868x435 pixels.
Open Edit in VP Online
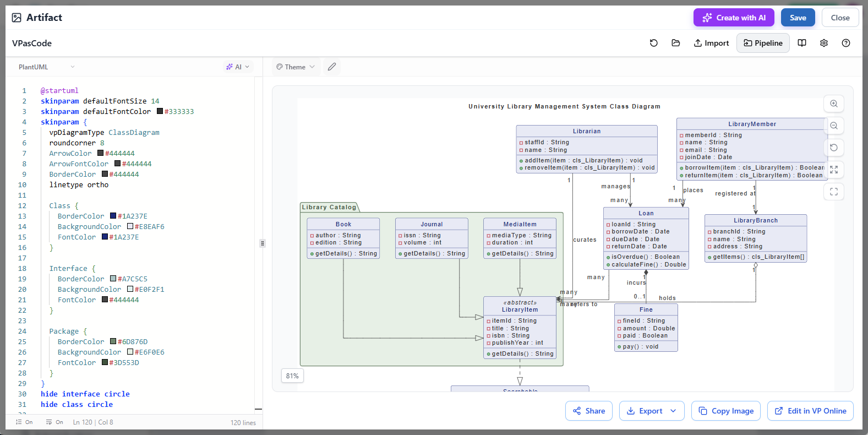click(x=810, y=411)
